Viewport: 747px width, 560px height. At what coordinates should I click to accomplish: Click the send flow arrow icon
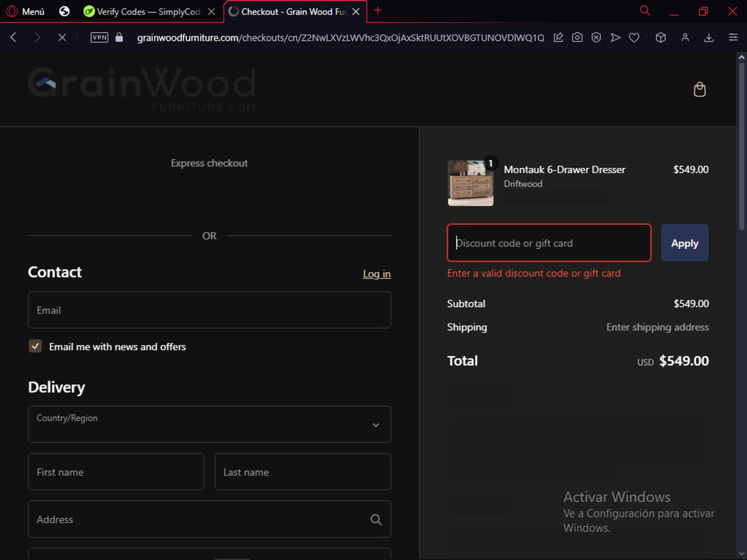[x=616, y=37]
